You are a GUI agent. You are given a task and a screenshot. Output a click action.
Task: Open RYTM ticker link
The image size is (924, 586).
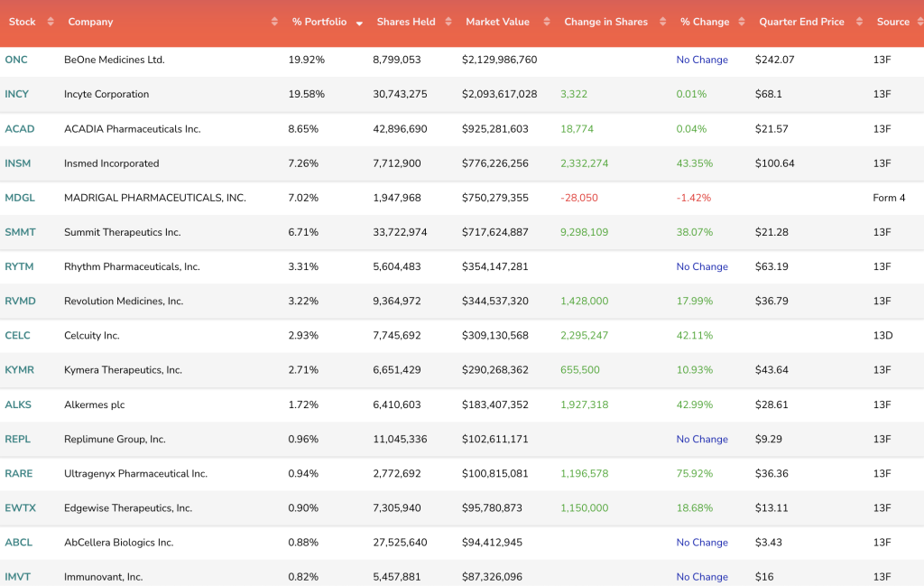(19, 266)
